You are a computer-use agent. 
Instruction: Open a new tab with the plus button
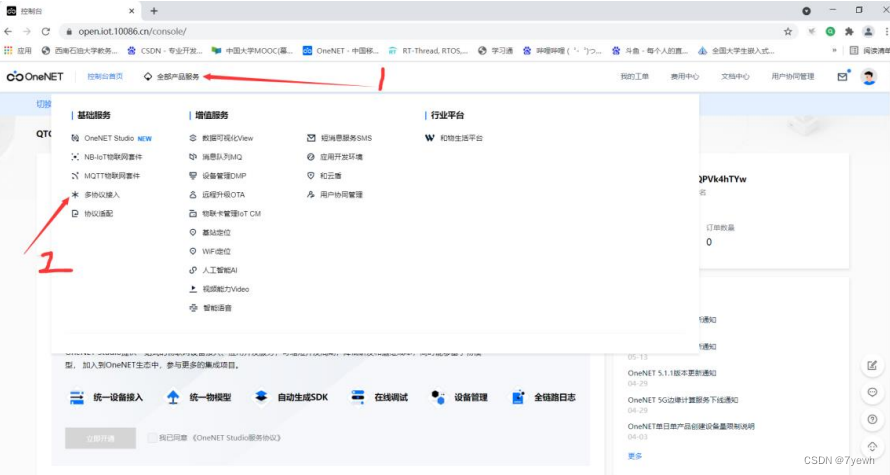tap(154, 11)
